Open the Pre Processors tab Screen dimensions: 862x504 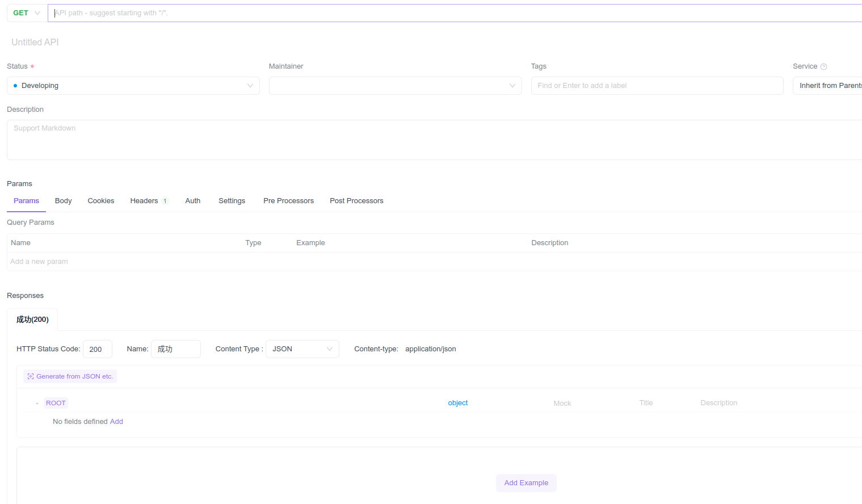[x=288, y=201]
